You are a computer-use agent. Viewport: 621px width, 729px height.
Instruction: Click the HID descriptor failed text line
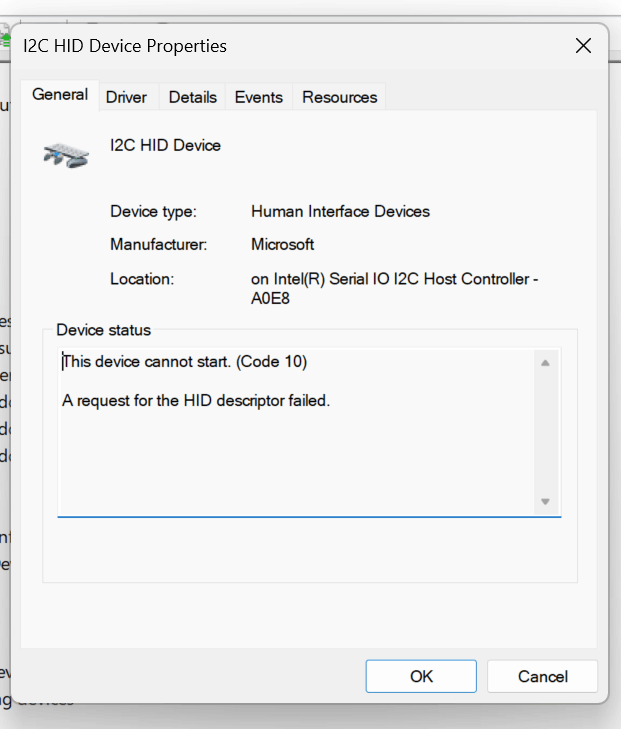click(x=196, y=400)
